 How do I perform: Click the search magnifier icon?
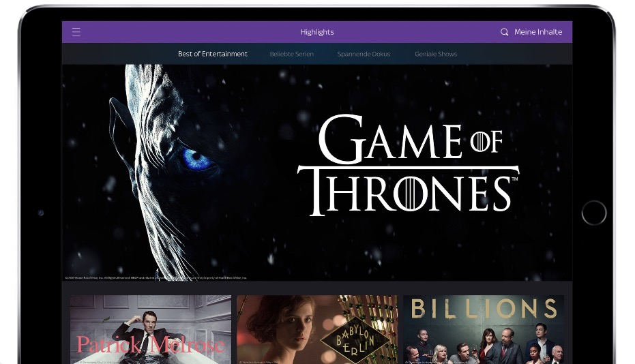click(x=504, y=32)
